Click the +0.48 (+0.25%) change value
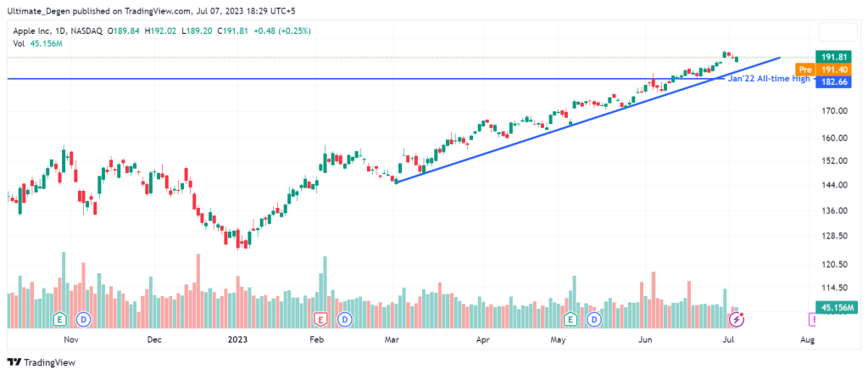The image size is (868, 375). point(283,31)
